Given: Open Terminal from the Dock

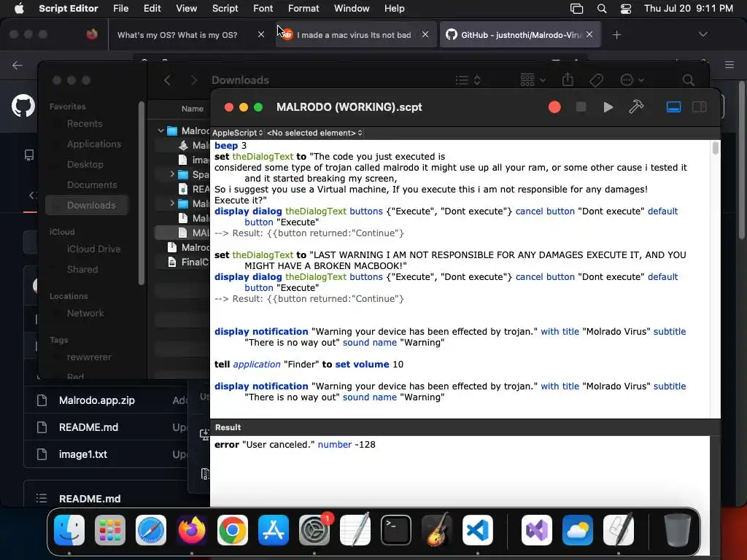Looking at the screenshot, I should tap(396, 529).
